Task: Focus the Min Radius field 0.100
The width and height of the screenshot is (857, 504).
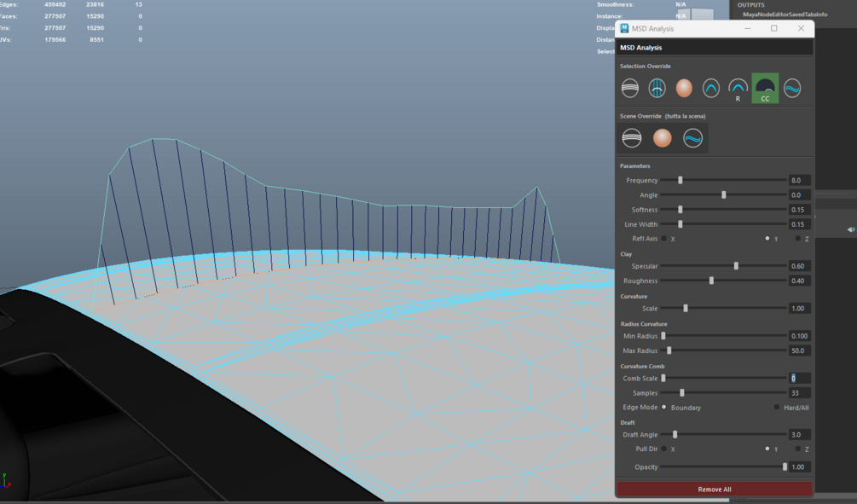Action: [800, 336]
